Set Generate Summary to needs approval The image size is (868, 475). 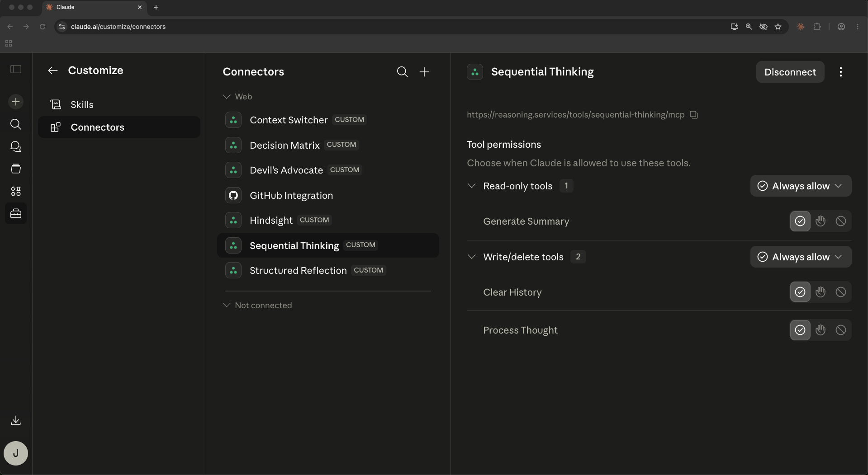[821, 221]
